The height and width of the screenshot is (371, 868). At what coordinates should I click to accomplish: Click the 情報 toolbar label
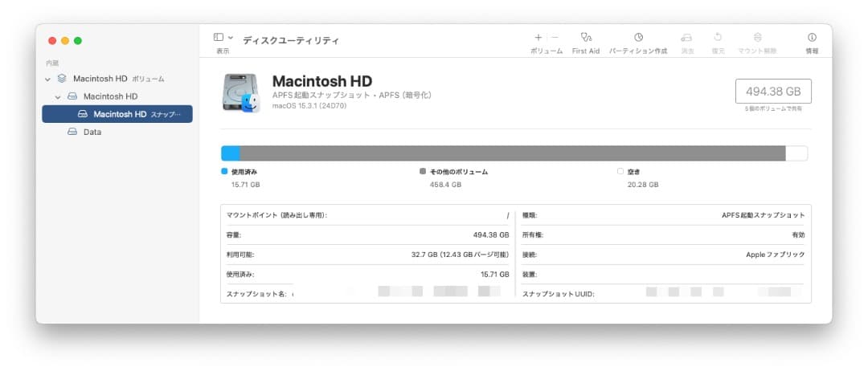coord(812,51)
